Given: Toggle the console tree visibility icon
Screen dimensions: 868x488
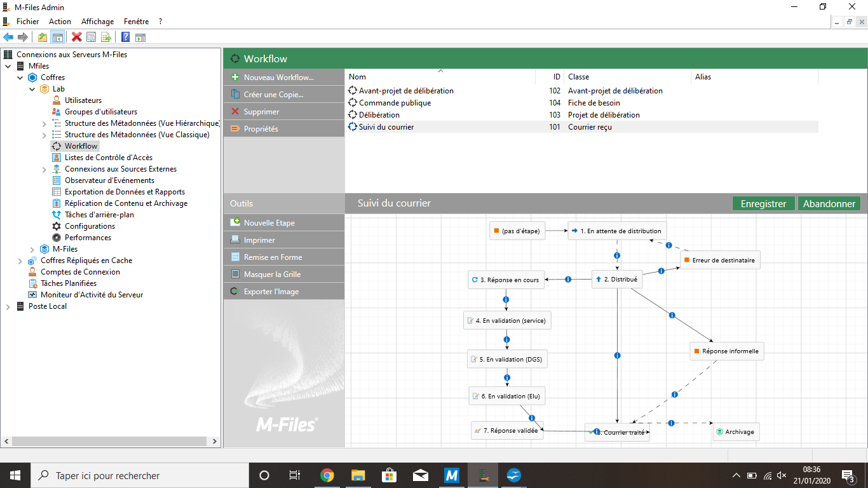Looking at the screenshot, I should click(57, 37).
